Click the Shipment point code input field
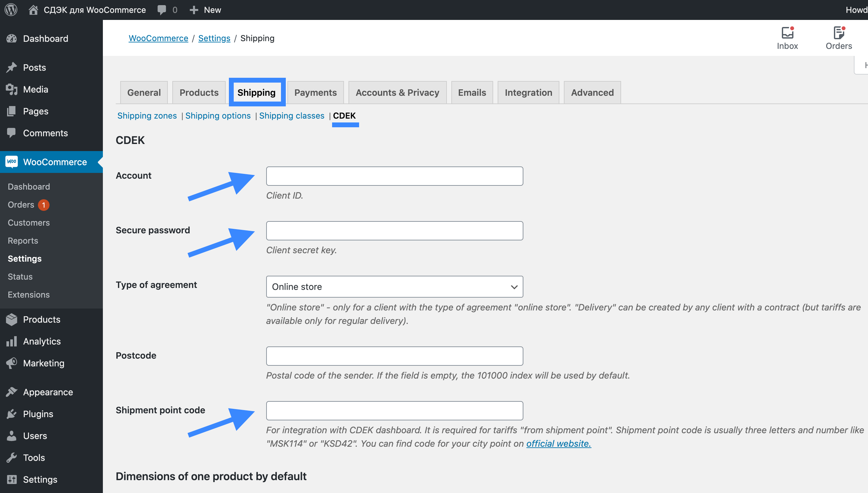Viewport: 868px width, 493px height. point(394,411)
